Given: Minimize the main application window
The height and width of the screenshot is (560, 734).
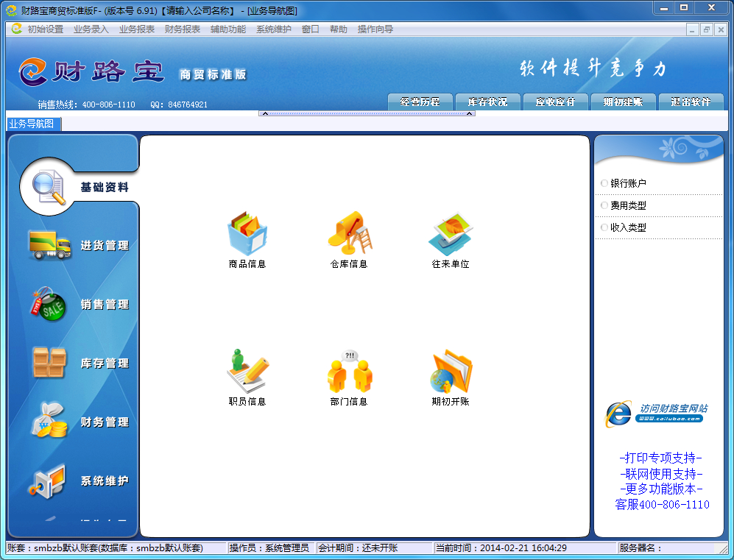Looking at the screenshot, I should point(664,8).
